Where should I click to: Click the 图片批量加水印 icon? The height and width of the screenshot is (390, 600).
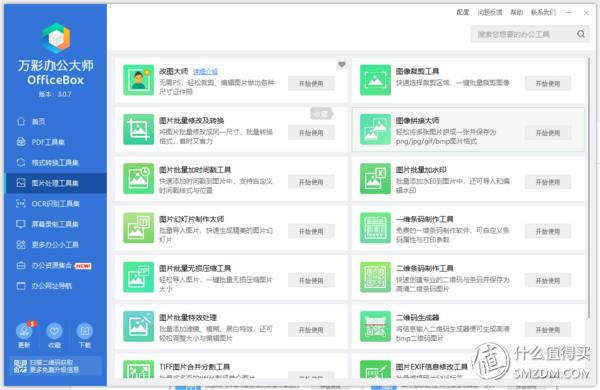375,178
